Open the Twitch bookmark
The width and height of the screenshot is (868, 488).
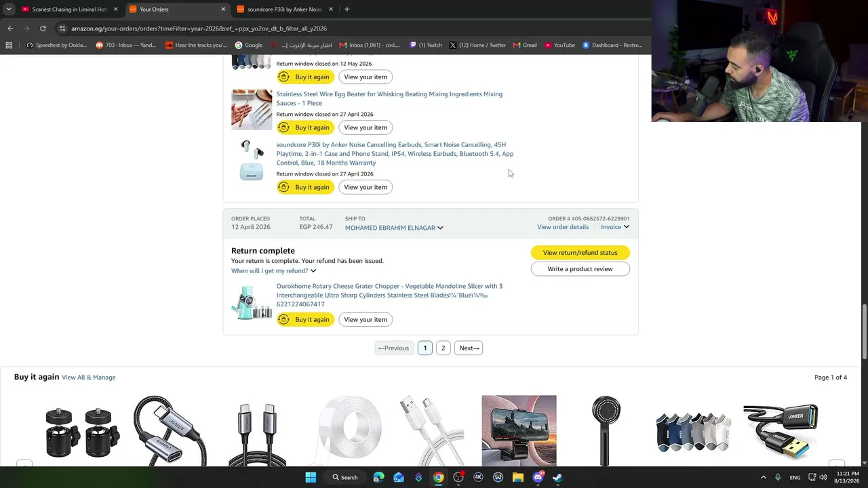(x=426, y=45)
